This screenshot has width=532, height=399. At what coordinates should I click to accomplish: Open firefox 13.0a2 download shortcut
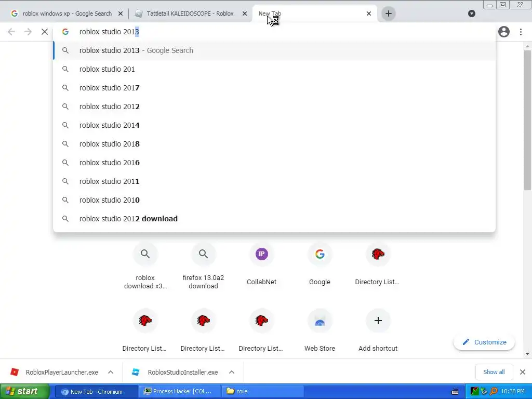(203, 265)
